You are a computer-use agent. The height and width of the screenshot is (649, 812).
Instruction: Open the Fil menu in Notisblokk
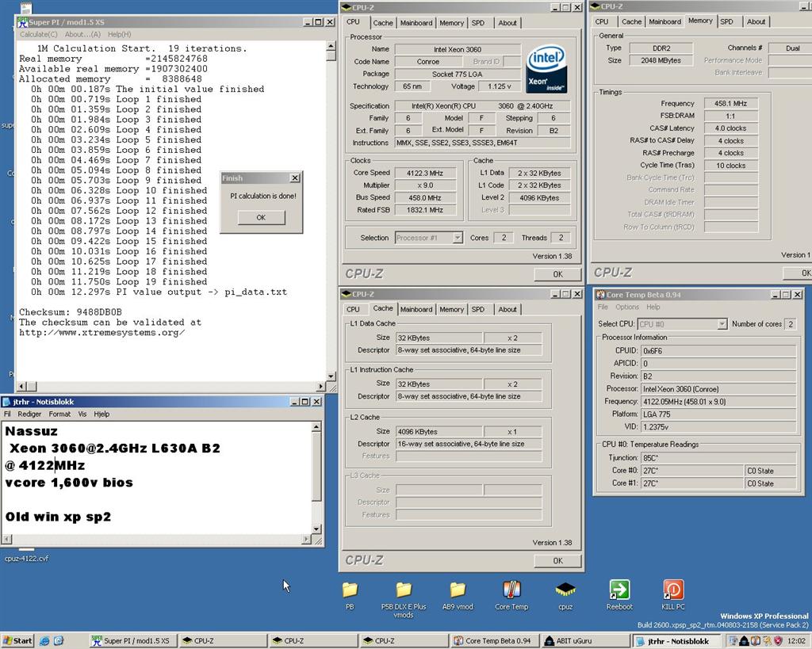pyautogui.click(x=7, y=414)
